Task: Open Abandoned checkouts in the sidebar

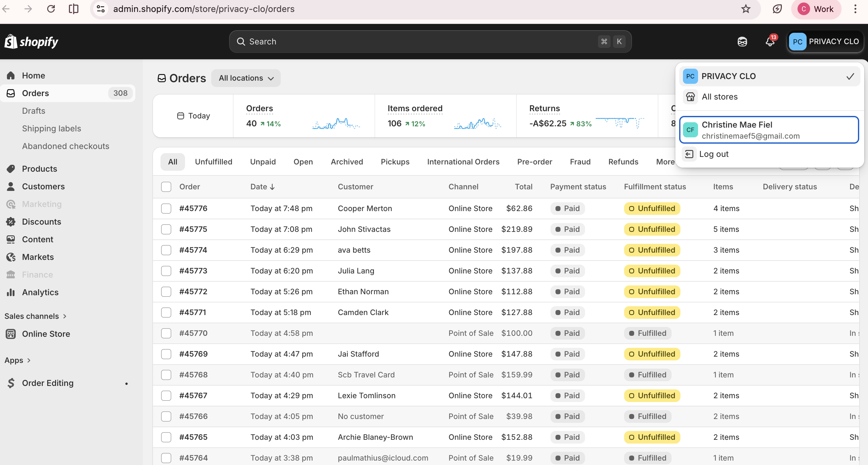Action: tap(66, 146)
